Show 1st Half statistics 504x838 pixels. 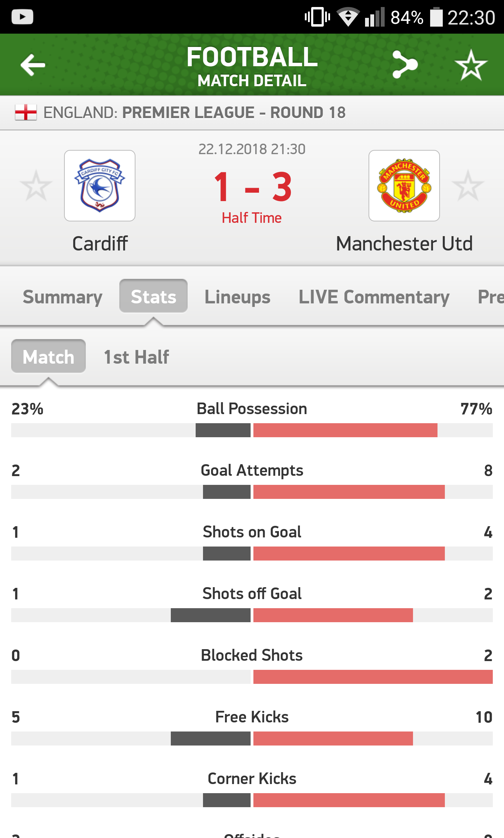tap(136, 357)
